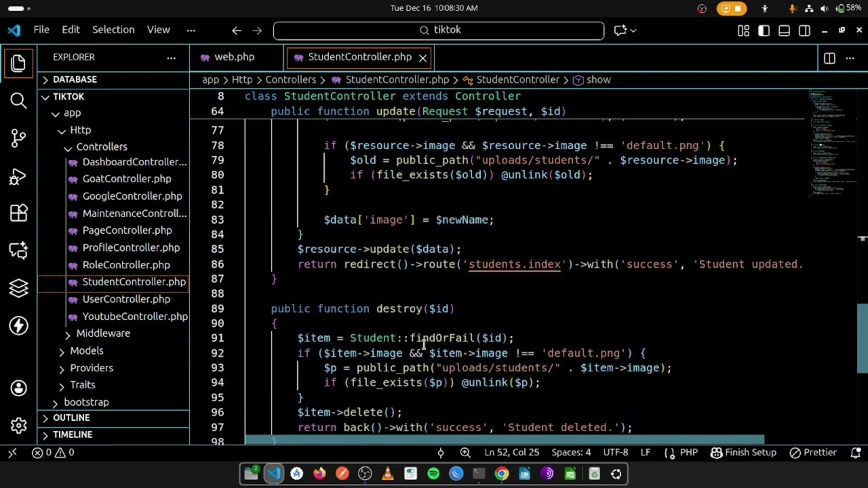
Task: Click the editor vertical scrollbar thumb
Action: click(863, 339)
